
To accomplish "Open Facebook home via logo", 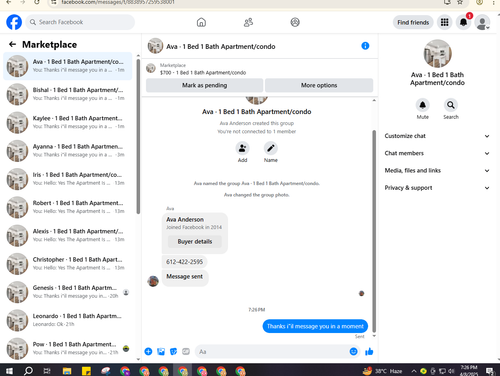I will click(x=14, y=22).
